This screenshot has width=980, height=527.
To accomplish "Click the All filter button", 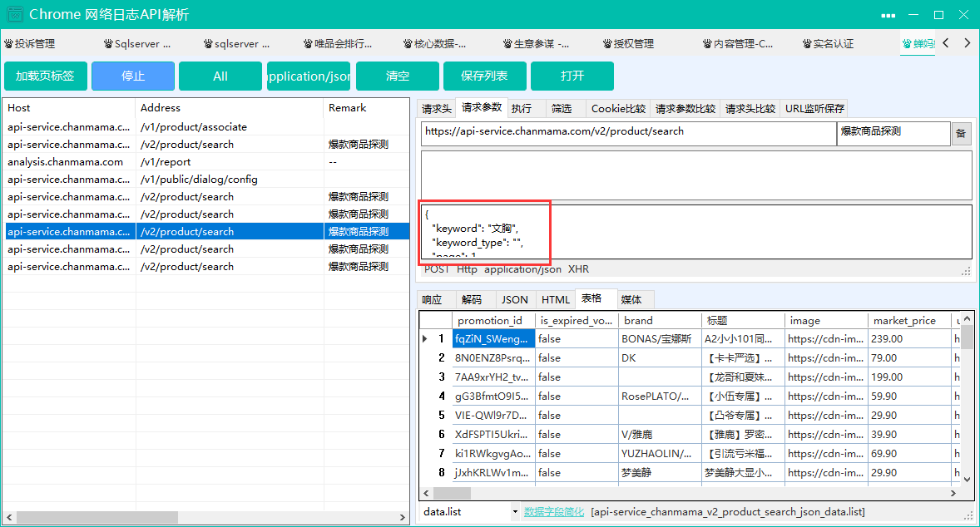I will [220, 76].
